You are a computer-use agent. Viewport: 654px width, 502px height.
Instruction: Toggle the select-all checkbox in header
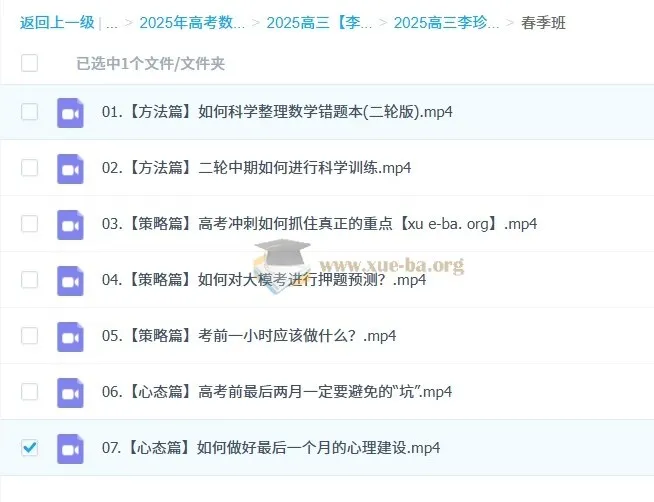coord(30,63)
